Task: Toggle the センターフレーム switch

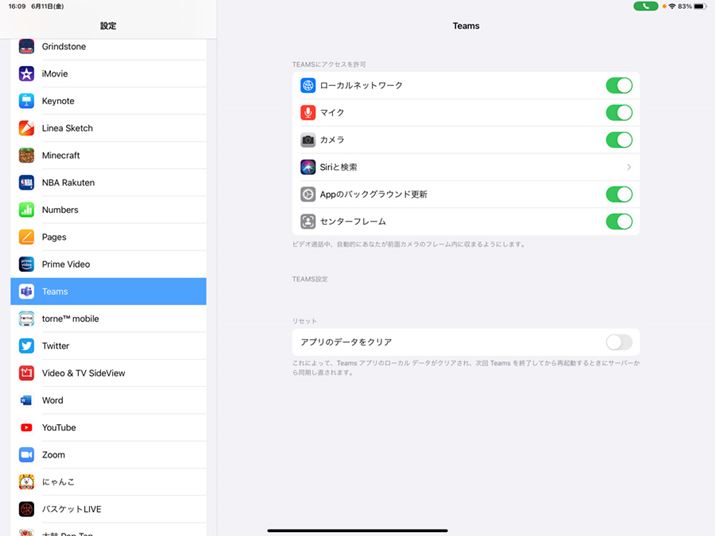Action: tap(619, 222)
